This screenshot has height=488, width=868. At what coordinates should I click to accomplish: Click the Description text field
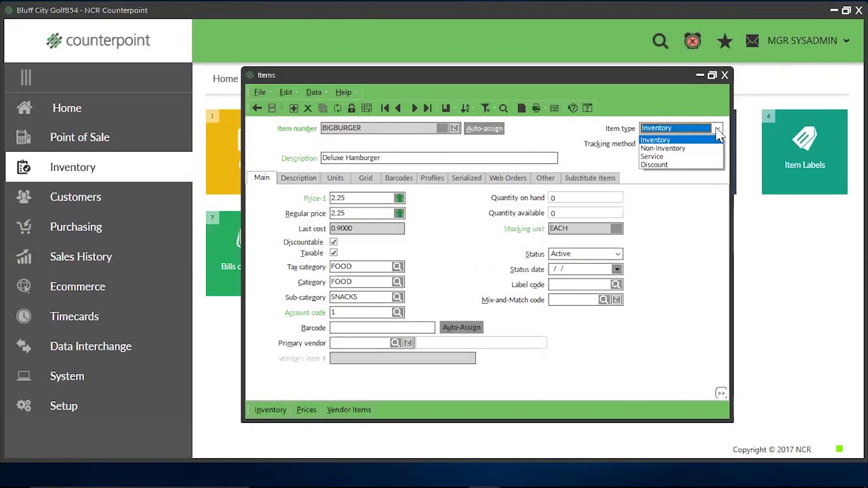point(439,158)
